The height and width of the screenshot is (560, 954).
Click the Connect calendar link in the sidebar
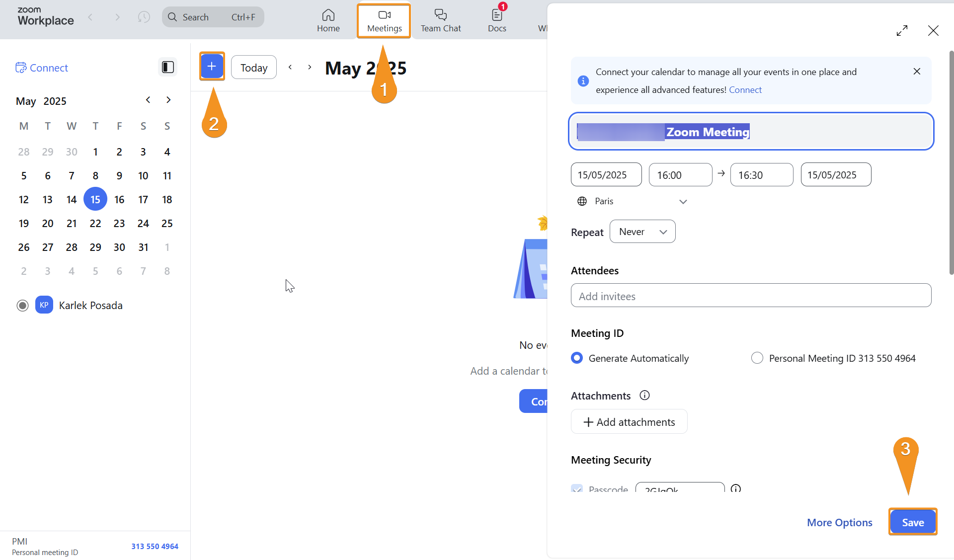42,68
